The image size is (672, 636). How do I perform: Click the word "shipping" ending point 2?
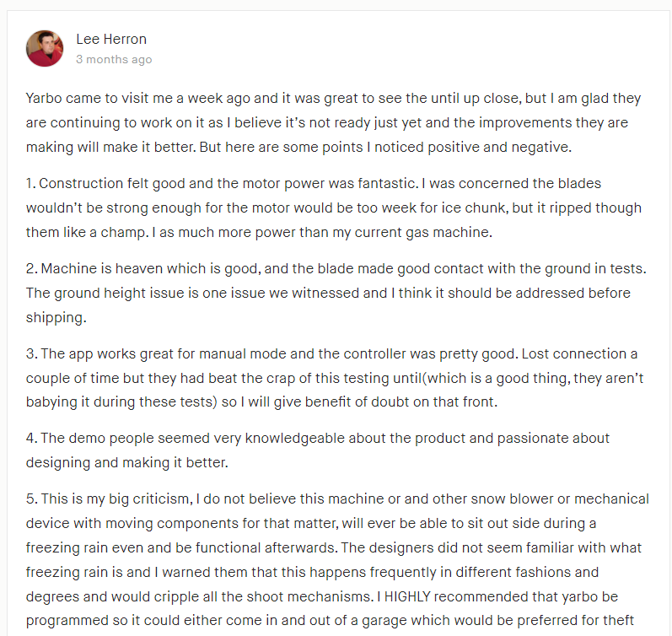point(54,317)
